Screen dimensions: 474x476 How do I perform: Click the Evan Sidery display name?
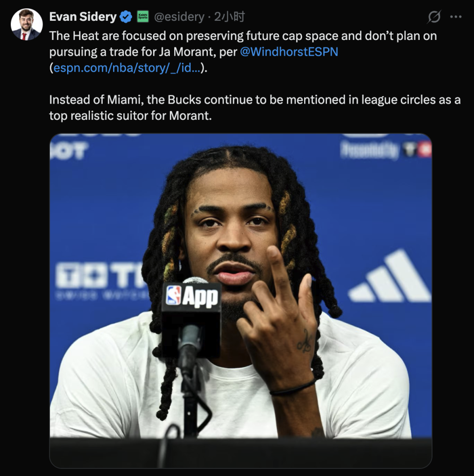point(82,17)
